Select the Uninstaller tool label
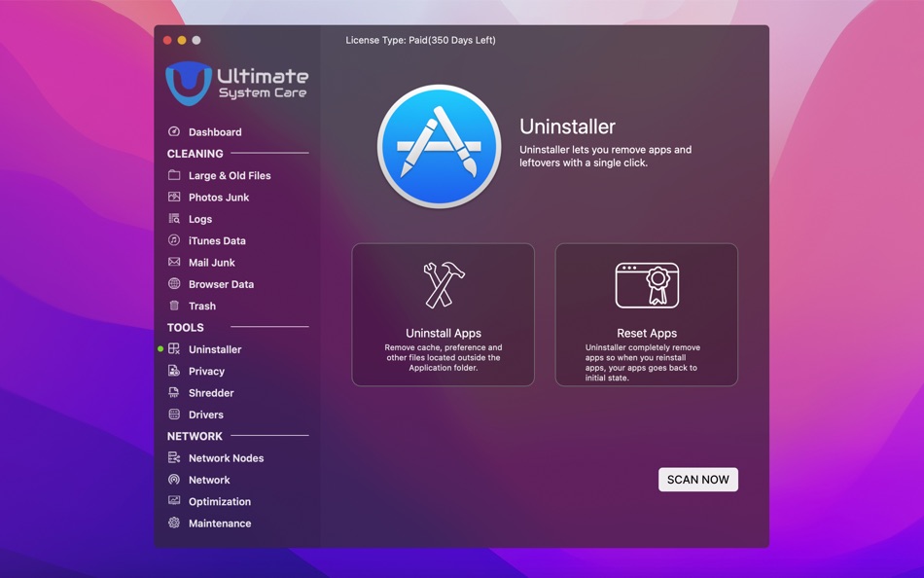Screen dimensions: 924x578 point(215,349)
